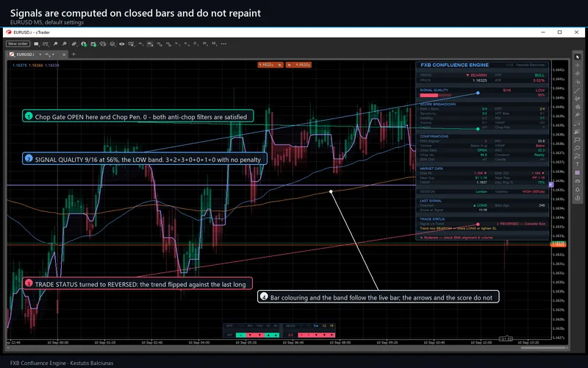Click the left orange 1.16322 sell price button
Screen dimensions: 588x368
[270, 65]
